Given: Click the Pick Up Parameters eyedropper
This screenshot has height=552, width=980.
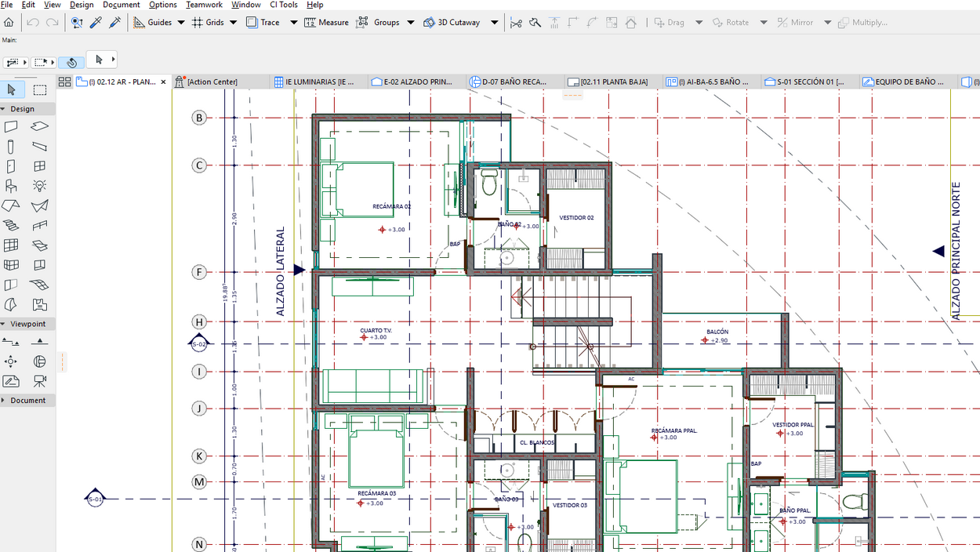Looking at the screenshot, I should 96,23.
